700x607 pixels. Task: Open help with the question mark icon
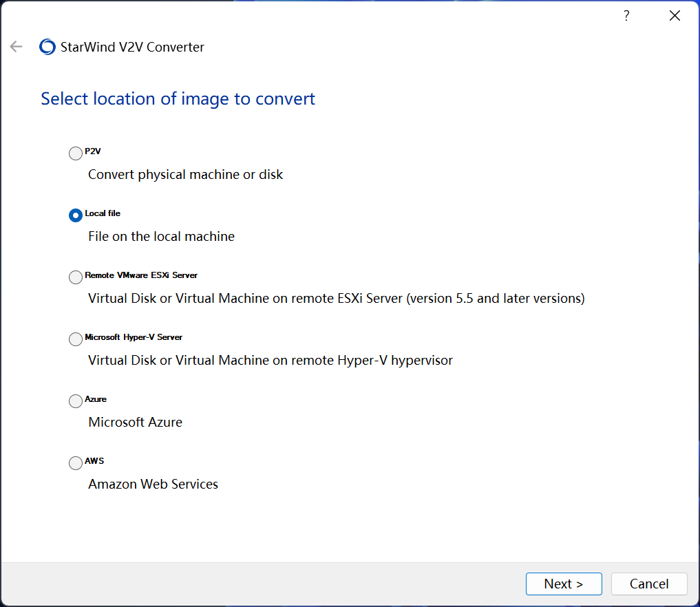pos(626,16)
